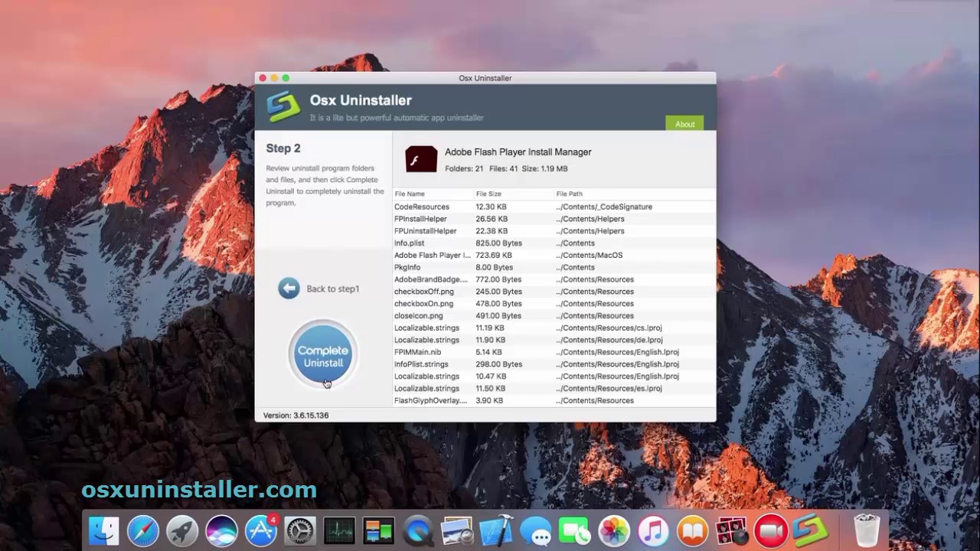980x551 pixels.
Task: Select the closeIcon.png file row
Action: point(554,316)
